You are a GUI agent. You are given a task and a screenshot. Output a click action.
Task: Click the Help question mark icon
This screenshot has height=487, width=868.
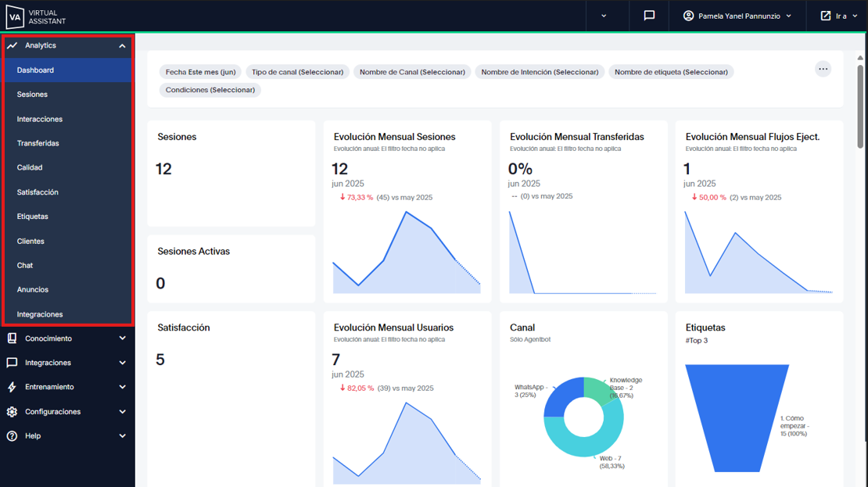(13, 436)
